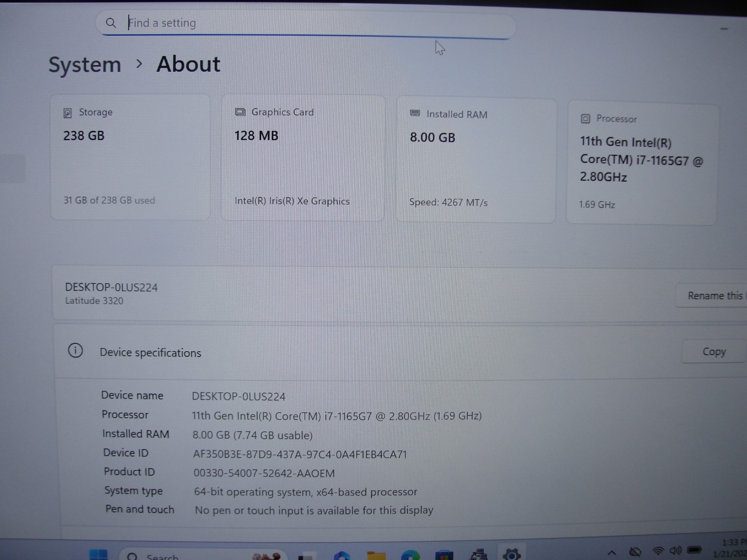The image size is (747, 560).
Task: Open the Settings gear on the taskbar
Action: point(512,554)
